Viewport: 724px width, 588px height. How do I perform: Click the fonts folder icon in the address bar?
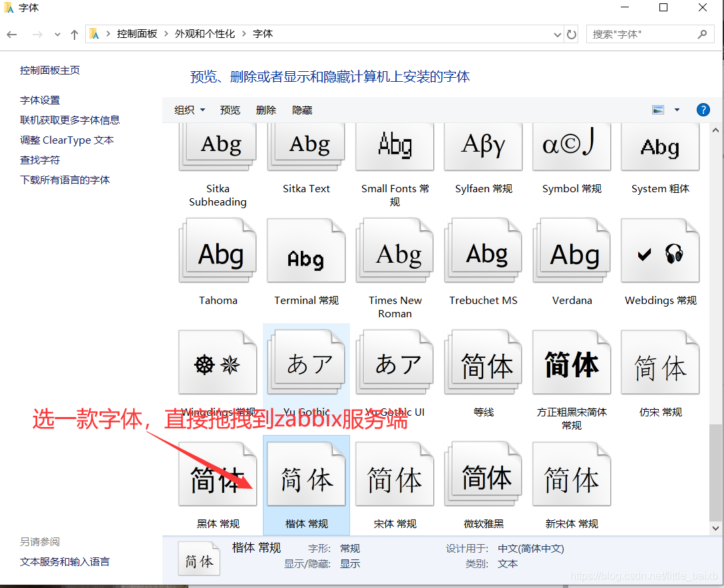[x=95, y=33]
